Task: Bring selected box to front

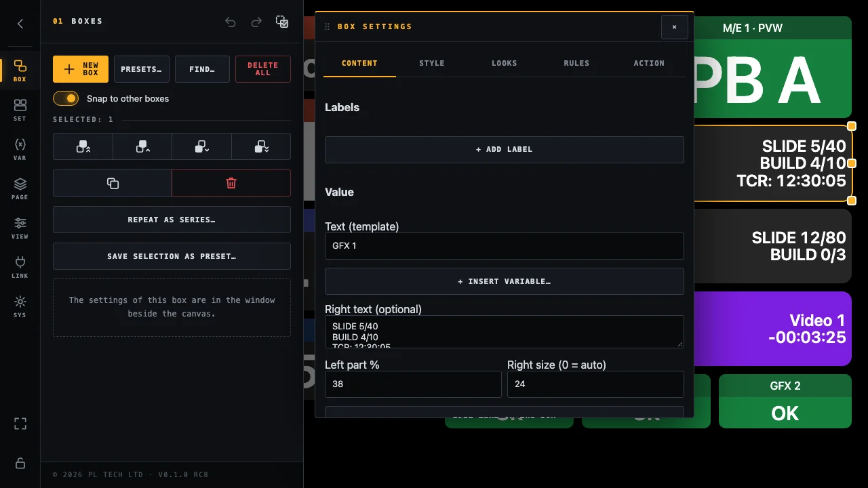Action: [x=83, y=146]
